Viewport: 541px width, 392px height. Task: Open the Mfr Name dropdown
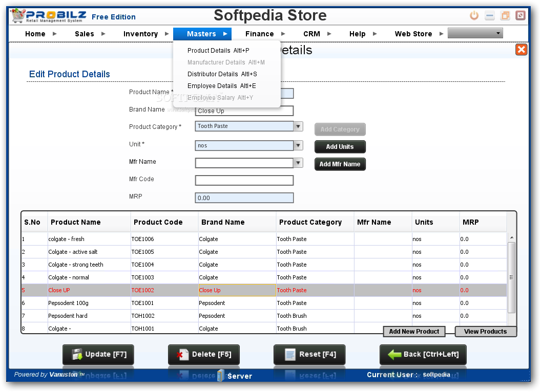pyautogui.click(x=298, y=163)
